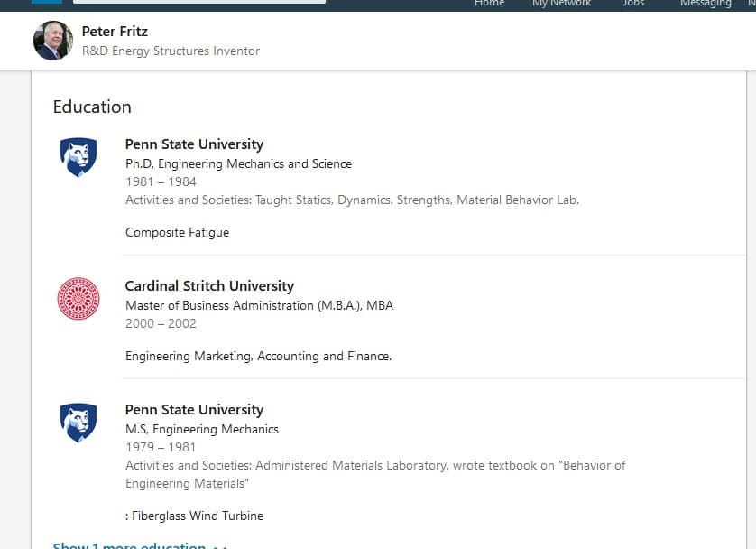756x549 pixels.
Task: Click the Penn State logo beside the Ph.D entry
Action: [x=78, y=157]
